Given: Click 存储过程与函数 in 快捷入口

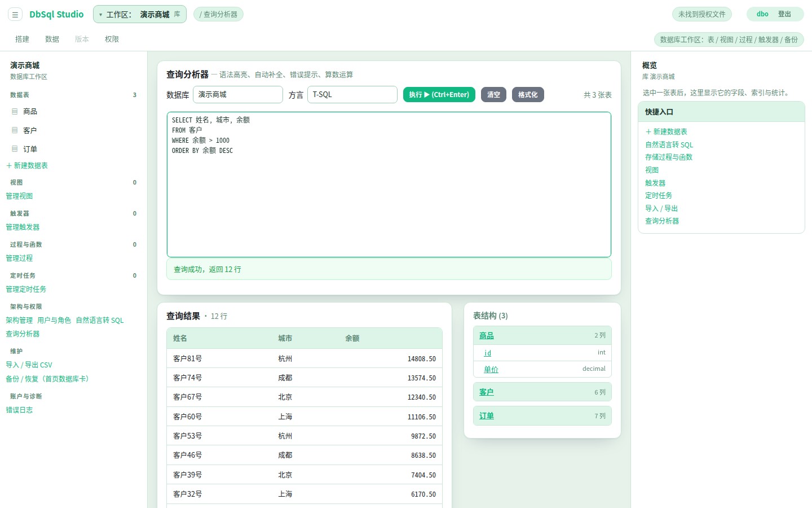Looking at the screenshot, I should tap(669, 157).
